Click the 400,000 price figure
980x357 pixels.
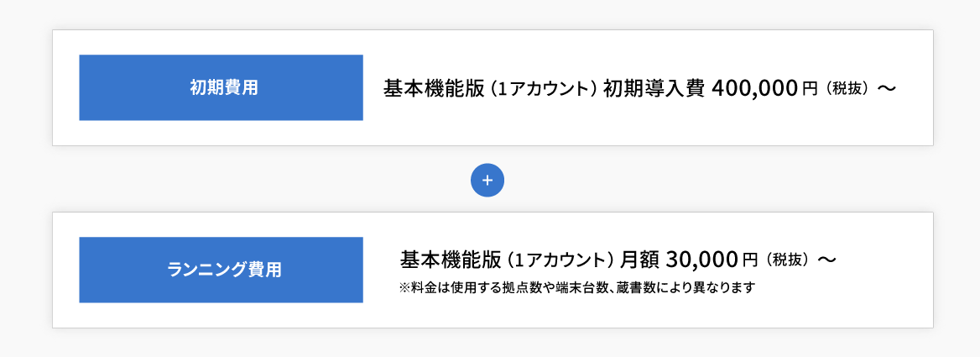(753, 88)
